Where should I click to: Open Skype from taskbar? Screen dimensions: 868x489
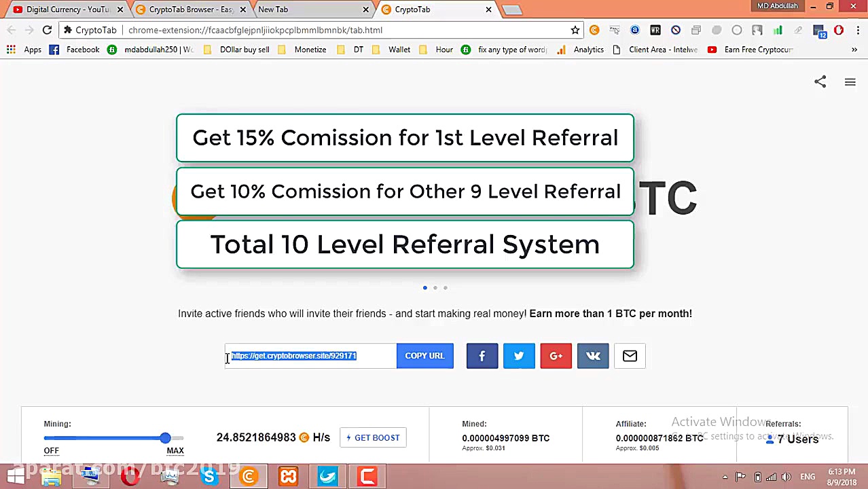(209, 476)
